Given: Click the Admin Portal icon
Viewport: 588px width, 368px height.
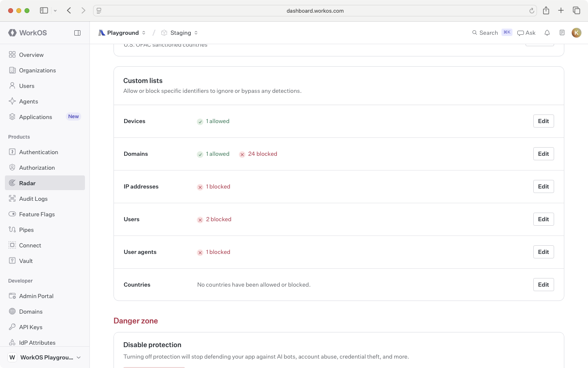Looking at the screenshot, I should pos(12,296).
